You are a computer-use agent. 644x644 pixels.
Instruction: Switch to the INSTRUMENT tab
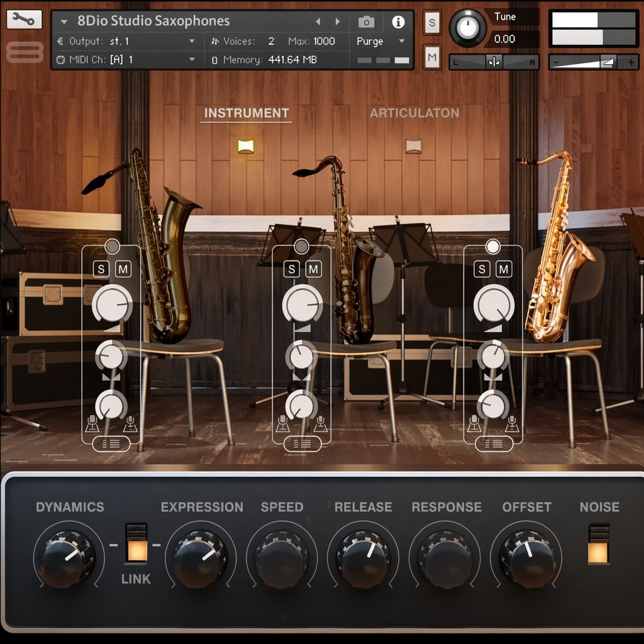tap(247, 113)
